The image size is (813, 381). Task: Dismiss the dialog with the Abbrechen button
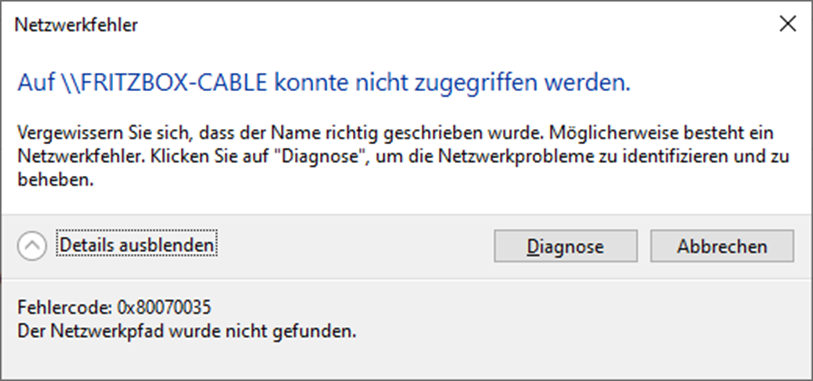coord(722,246)
